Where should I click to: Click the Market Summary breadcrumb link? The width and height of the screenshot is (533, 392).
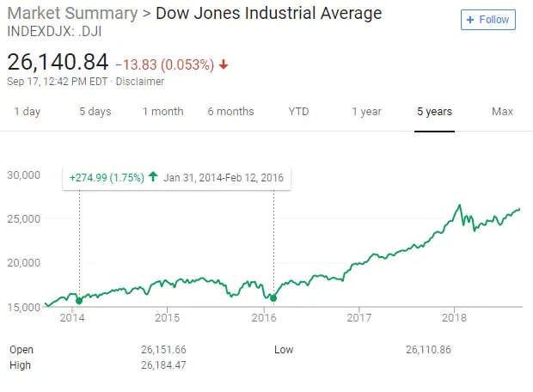pyautogui.click(x=72, y=14)
